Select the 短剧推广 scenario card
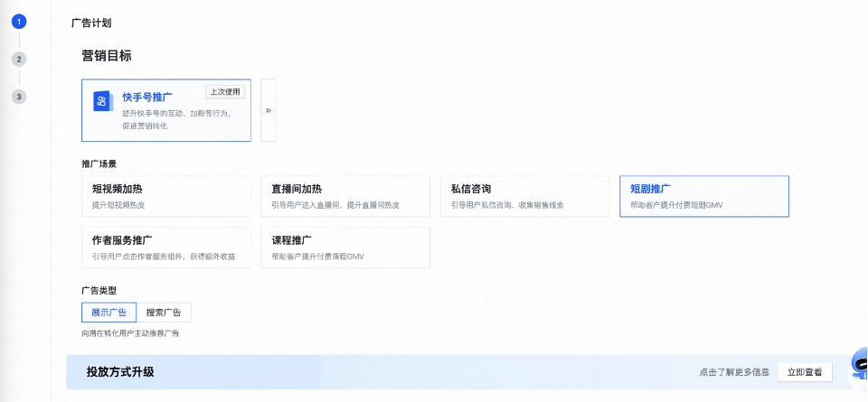Viewport: 868px width, 402px height. 704,196
